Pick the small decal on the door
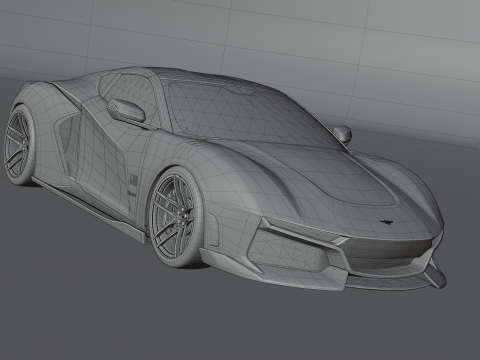The height and width of the screenshot is (360, 480). tap(133, 180)
